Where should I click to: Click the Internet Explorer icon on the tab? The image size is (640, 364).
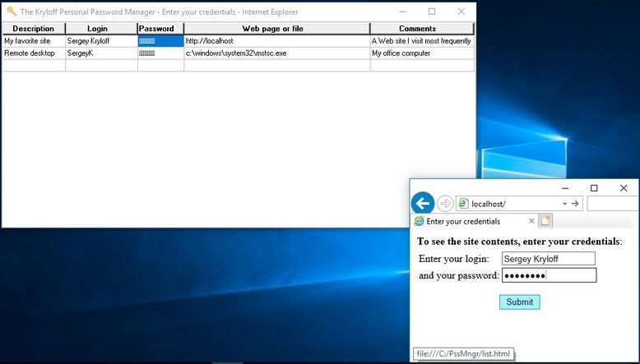pyautogui.click(x=419, y=221)
